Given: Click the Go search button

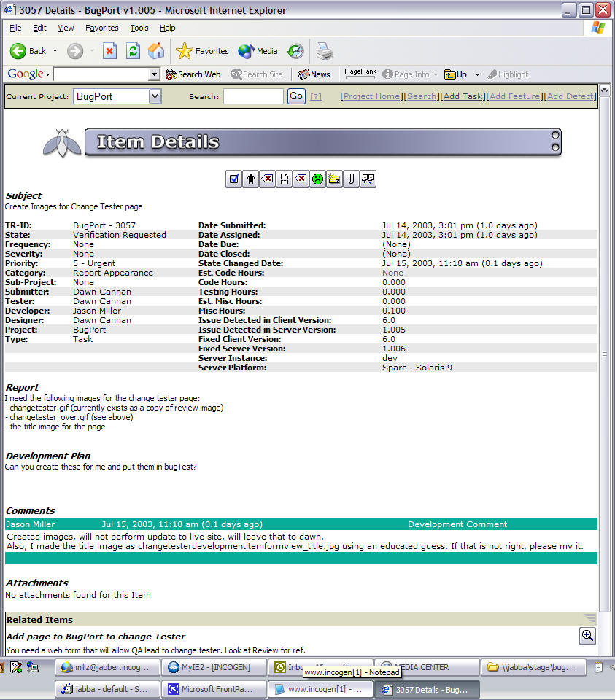Looking at the screenshot, I should [296, 96].
